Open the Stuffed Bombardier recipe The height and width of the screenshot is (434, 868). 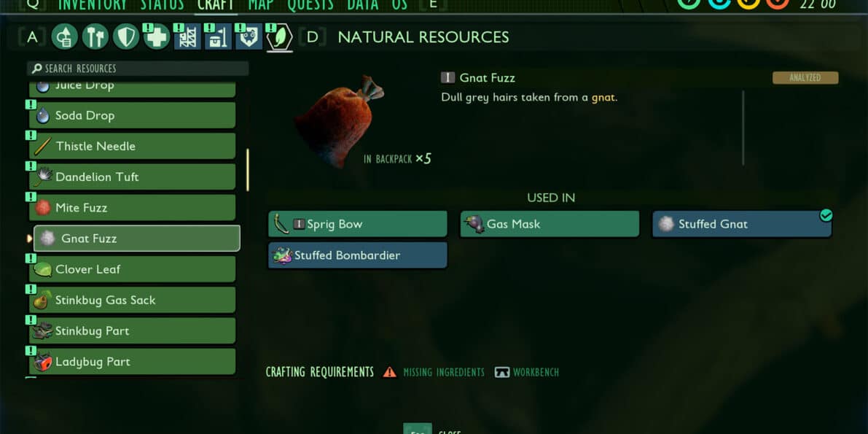pyautogui.click(x=358, y=255)
